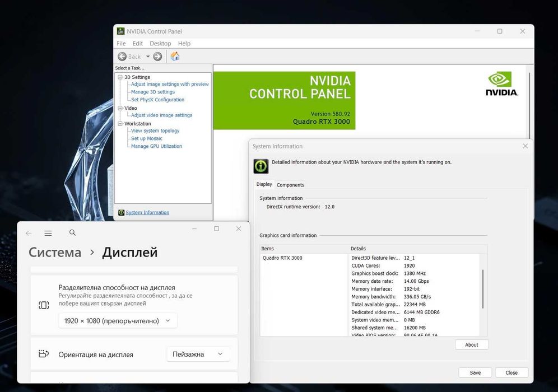Maximize the Settings window
Viewport: 558px width, 392px height.
coord(216,228)
